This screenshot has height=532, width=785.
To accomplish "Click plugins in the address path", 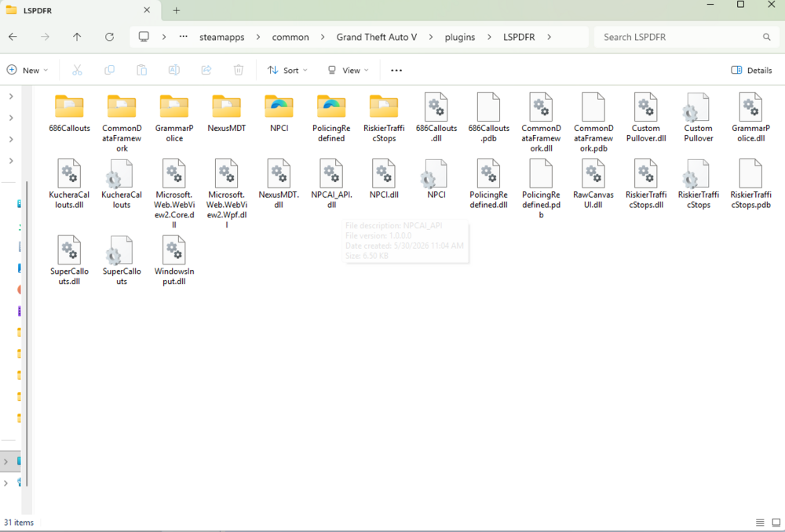I will (x=460, y=37).
